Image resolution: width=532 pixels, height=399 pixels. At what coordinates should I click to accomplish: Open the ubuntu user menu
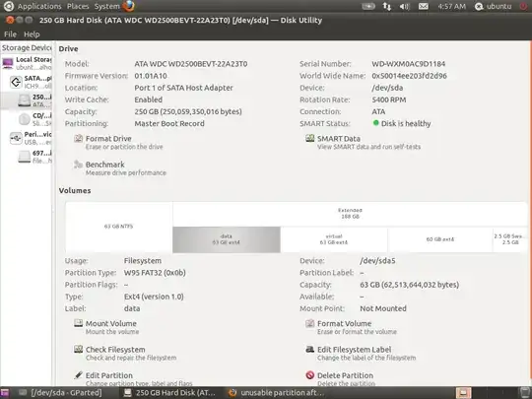[493, 6]
